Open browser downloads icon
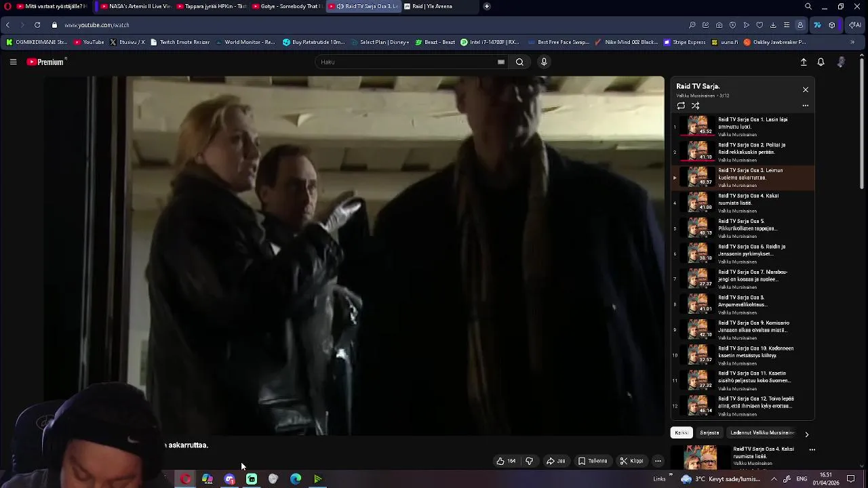Image resolution: width=868 pixels, height=488 pixels. coord(773,25)
